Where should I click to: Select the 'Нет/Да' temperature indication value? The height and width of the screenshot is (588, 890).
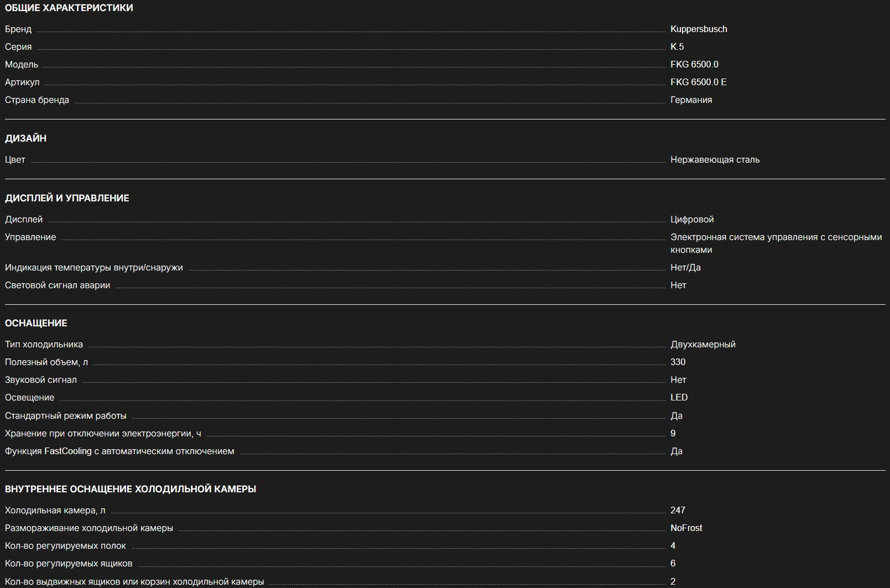point(685,267)
